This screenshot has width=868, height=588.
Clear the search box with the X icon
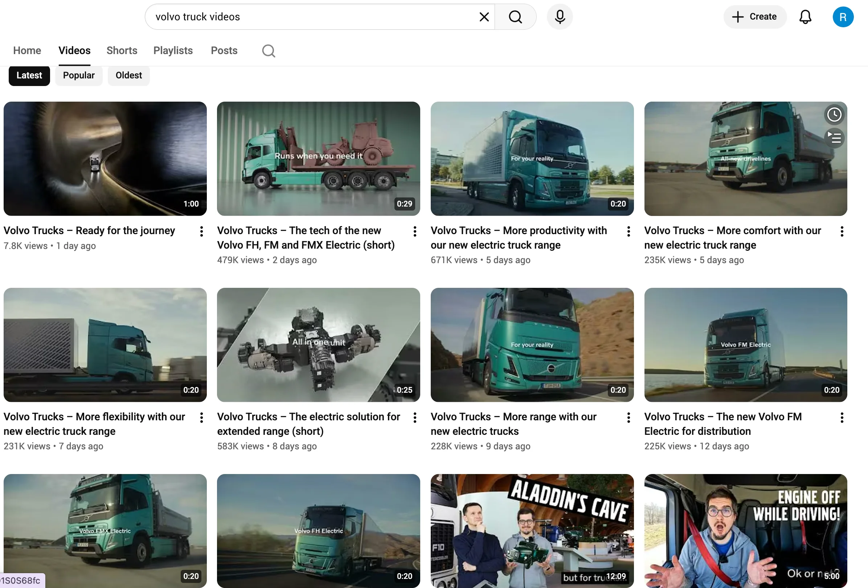484,17
